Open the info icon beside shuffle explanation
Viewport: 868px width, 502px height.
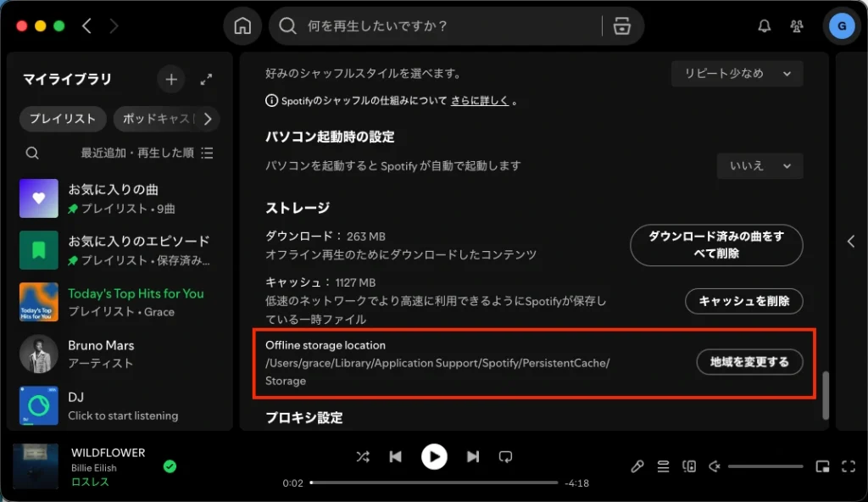tap(271, 100)
